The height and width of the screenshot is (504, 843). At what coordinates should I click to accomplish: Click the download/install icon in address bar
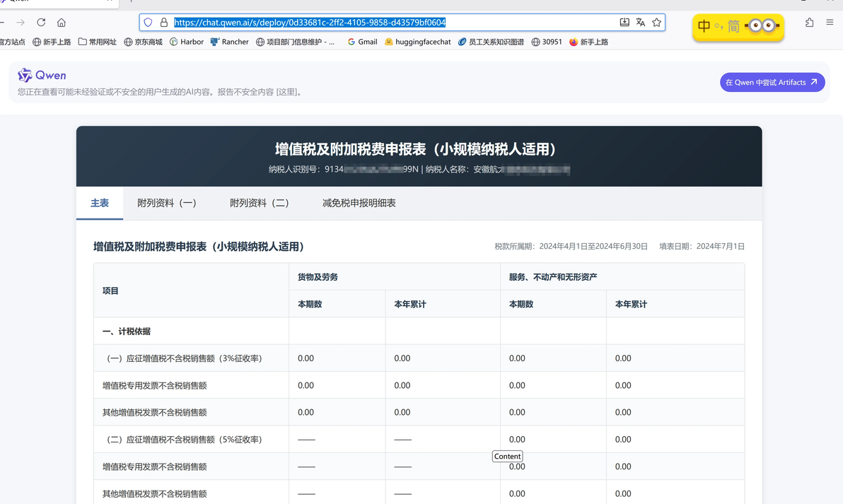coord(624,23)
